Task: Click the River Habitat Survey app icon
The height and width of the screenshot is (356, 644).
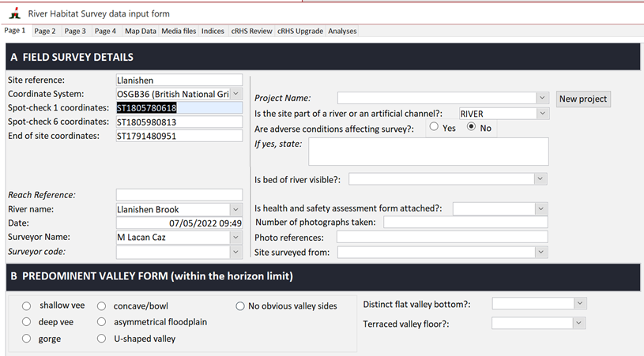Action: coord(15,13)
